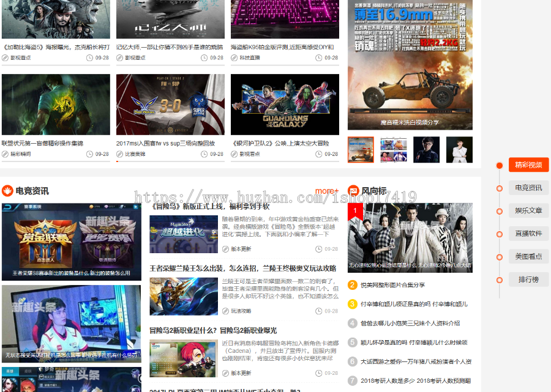The height and width of the screenshot is (392, 551).
Task: Jump to 娱乐文章 in side navigation
Action: [x=528, y=210]
